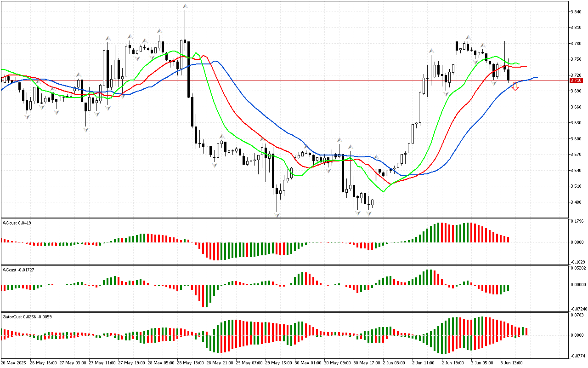Click the ACcust -0.01727 indicator label
The image size is (588, 368).
(x=17, y=269)
